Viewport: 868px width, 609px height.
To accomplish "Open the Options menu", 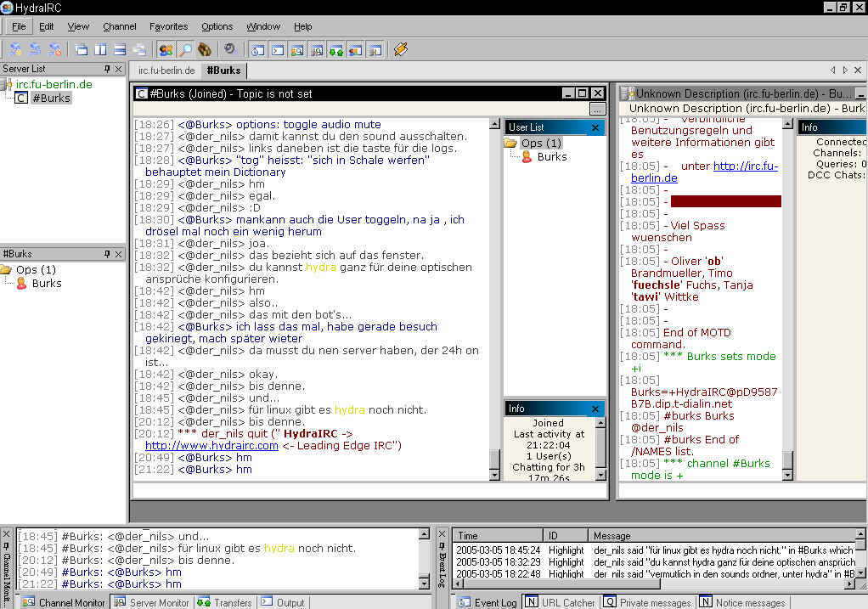I will tap(217, 26).
